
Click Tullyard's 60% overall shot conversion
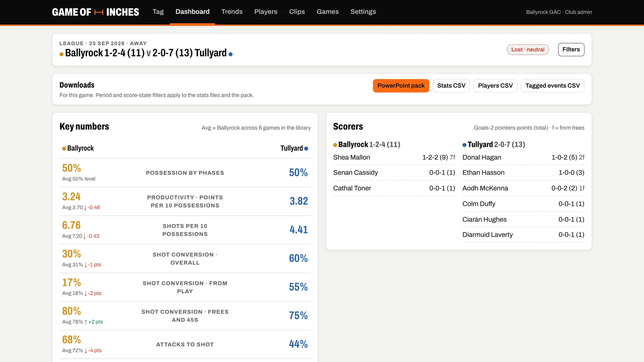coord(298,258)
